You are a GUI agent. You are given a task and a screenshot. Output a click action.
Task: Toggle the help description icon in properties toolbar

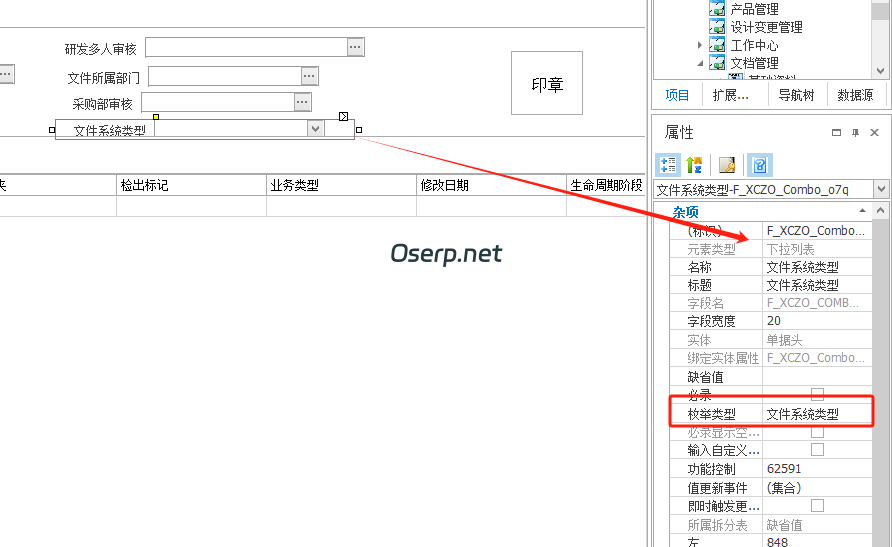point(759,165)
